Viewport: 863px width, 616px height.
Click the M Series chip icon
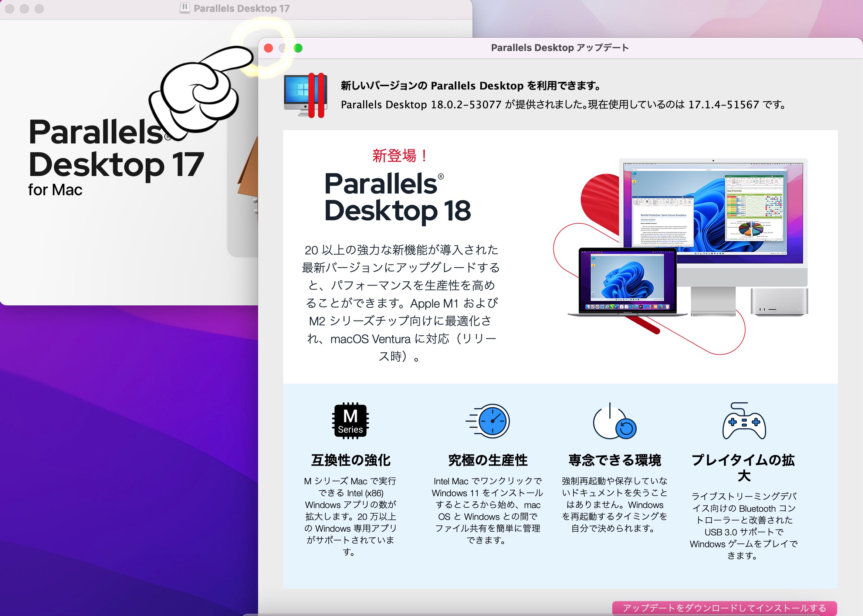point(351,421)
